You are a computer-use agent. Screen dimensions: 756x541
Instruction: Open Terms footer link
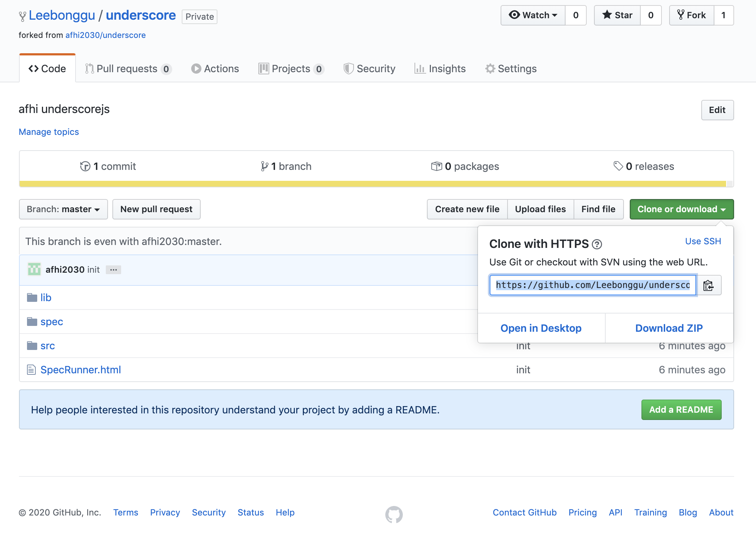pos(126,513)
